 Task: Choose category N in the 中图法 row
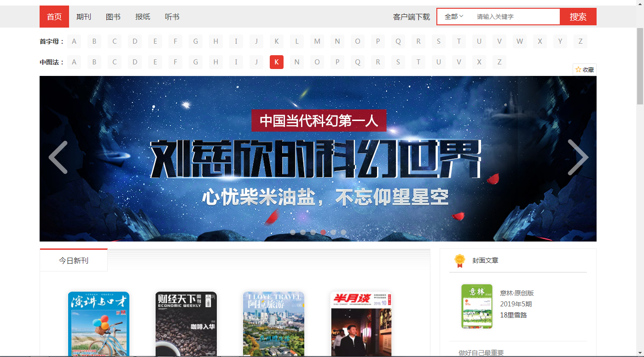point(297,62)
